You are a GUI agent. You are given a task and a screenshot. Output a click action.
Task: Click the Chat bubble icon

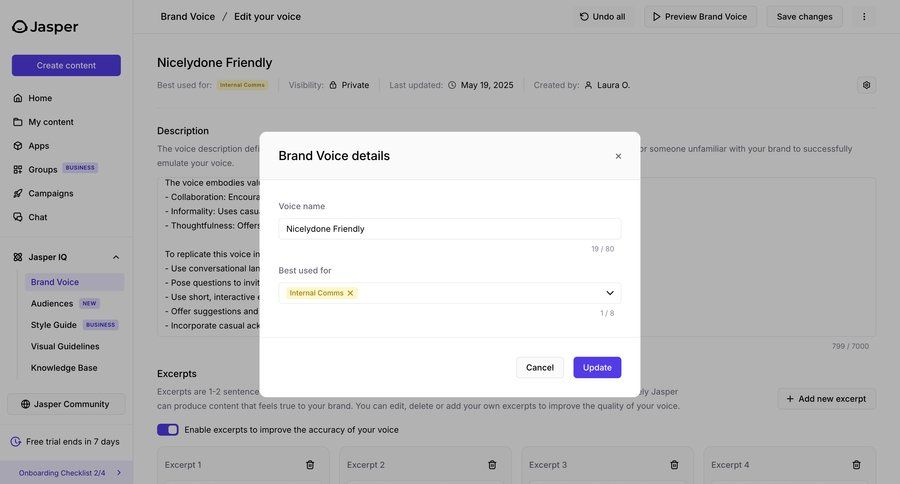[18, 217]
